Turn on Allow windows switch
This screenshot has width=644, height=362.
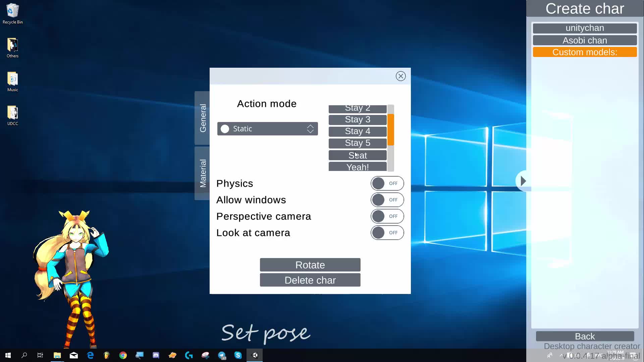(x=387, y=200)
